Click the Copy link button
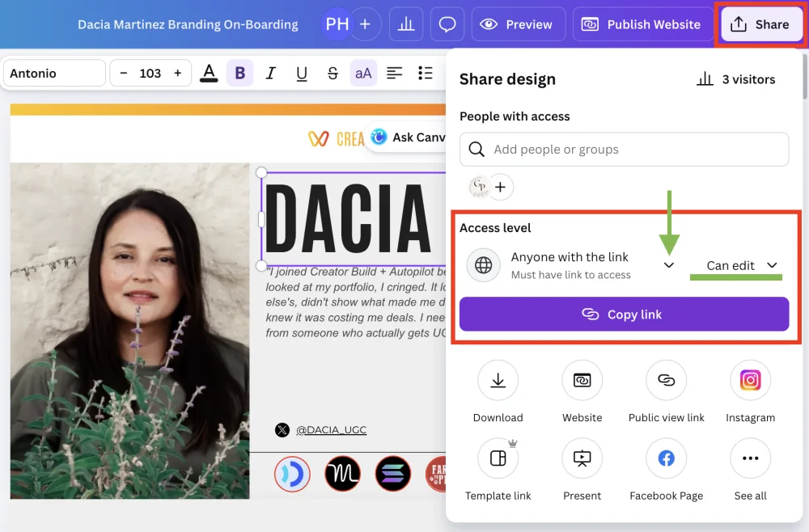The image size is (809, 532). click(624, 315)
